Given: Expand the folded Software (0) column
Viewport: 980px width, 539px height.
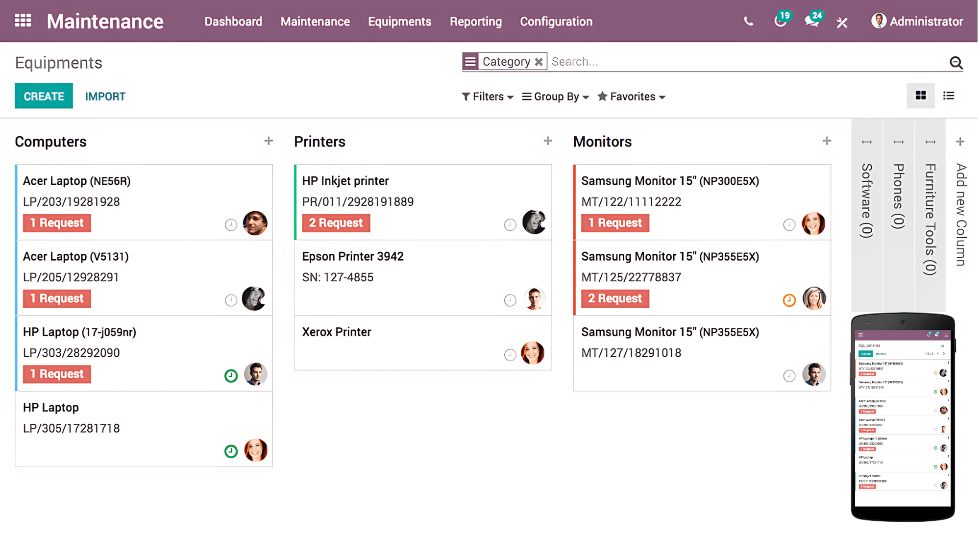Looking at the screenshot, I should coord(866,201).
